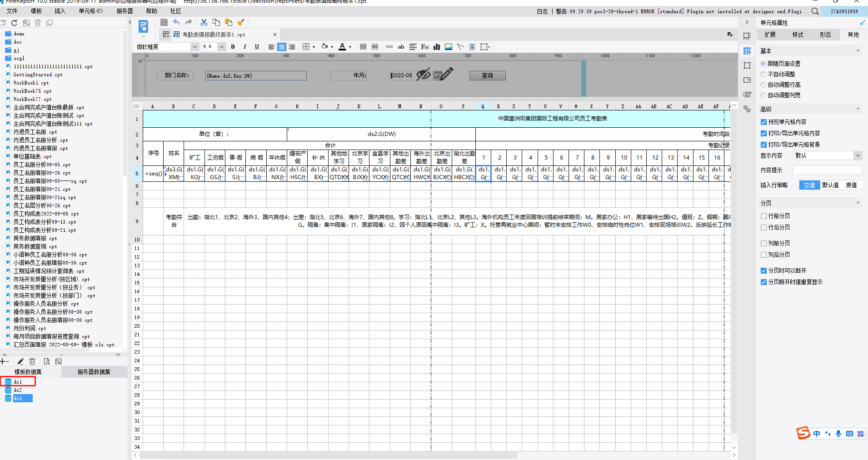Open the 文件 menu
Image resolution: width=868 pixels, height=460 pixels.
point(12,11)
